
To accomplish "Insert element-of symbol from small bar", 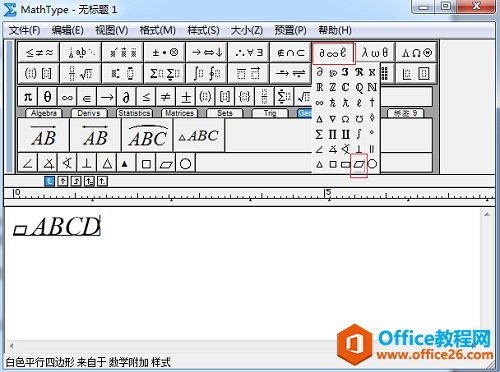I will tap(87, 97).
